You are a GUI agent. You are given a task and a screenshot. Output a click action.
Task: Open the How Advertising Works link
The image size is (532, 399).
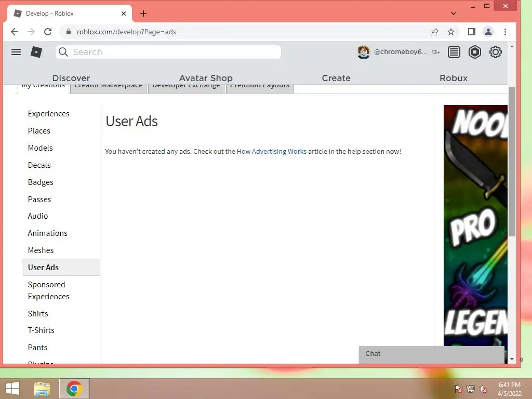[x=271, y=151]
